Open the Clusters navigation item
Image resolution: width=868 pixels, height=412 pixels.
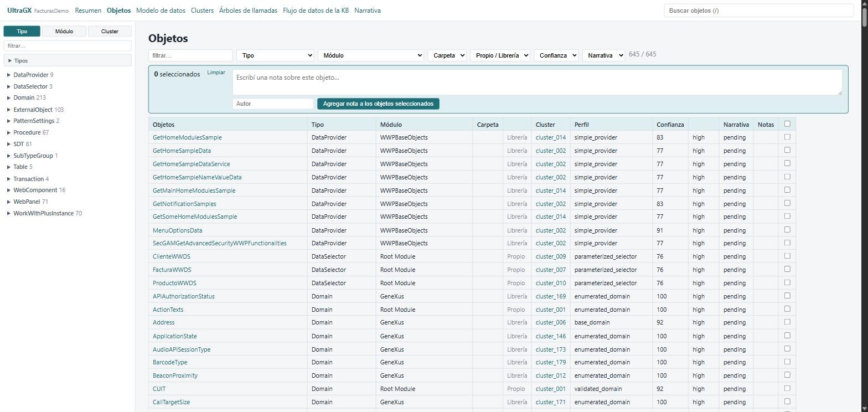tap(202, 11)
